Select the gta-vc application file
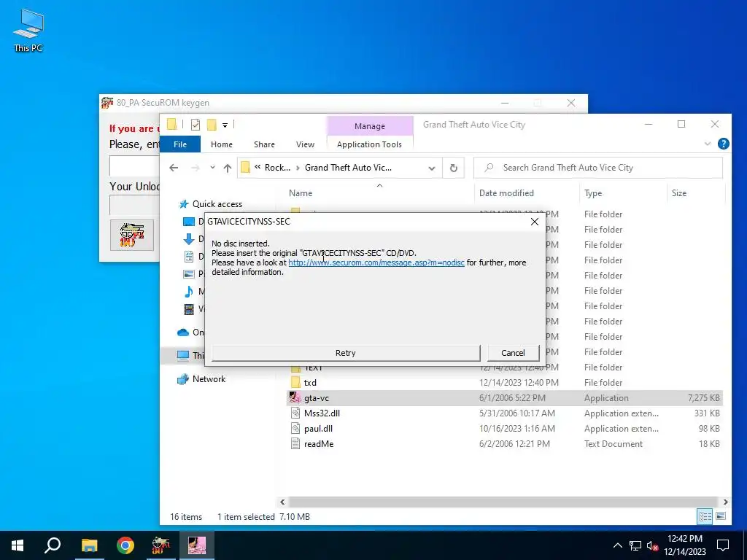Image resolution: width=747 pixels, height=560 pixels. coord(504,398)
